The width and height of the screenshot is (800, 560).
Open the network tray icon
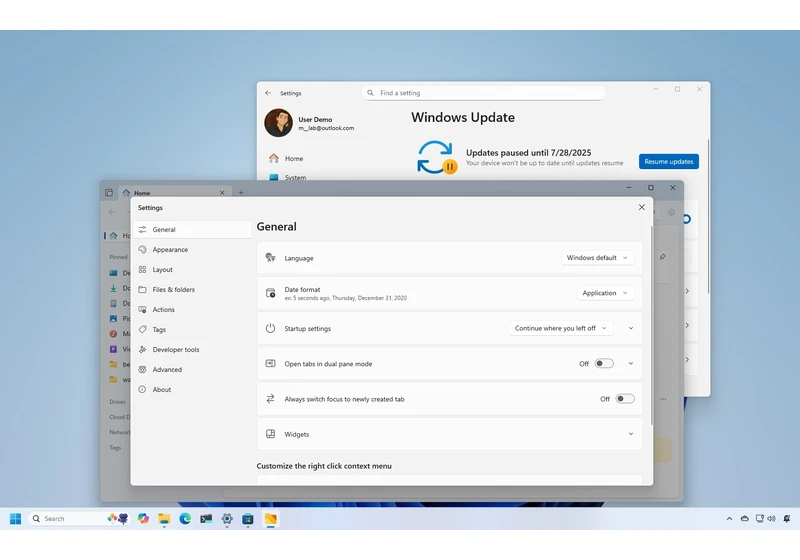760,519
